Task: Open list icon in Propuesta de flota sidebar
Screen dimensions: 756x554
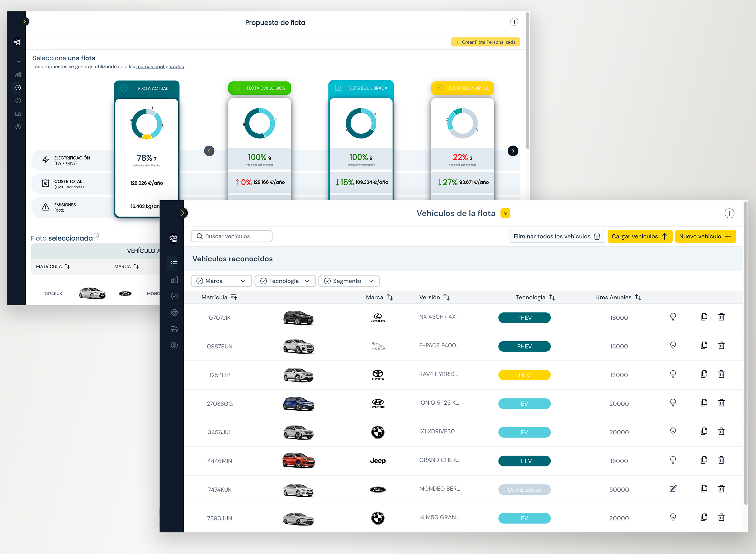Action: pyautogui.click(x=18, y=61)
